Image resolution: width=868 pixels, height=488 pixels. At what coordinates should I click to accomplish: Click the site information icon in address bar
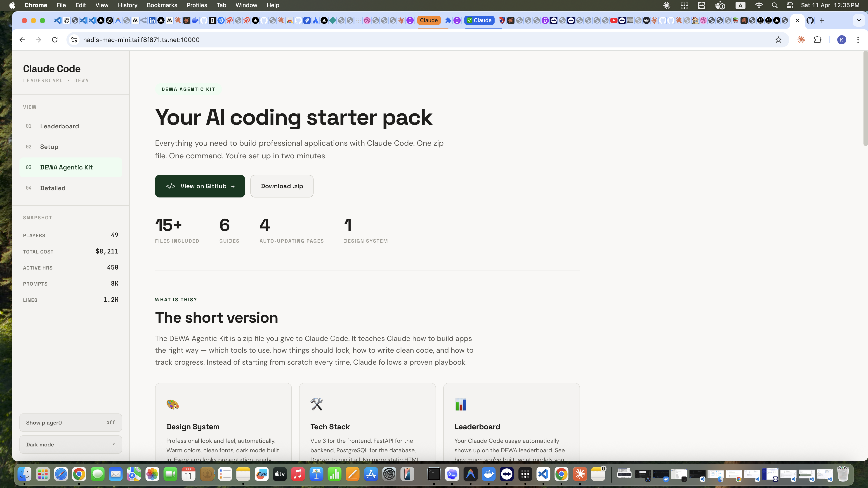click(74, 40)
